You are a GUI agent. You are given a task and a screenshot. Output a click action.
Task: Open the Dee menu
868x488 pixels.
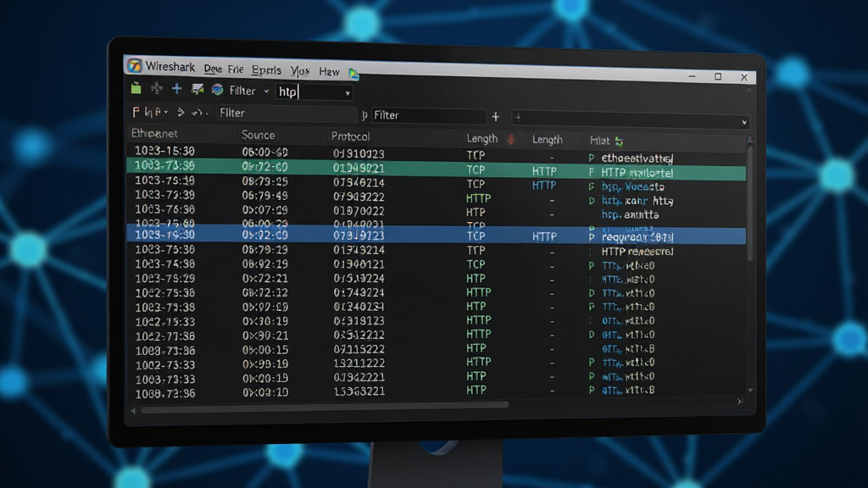[213, 69]
